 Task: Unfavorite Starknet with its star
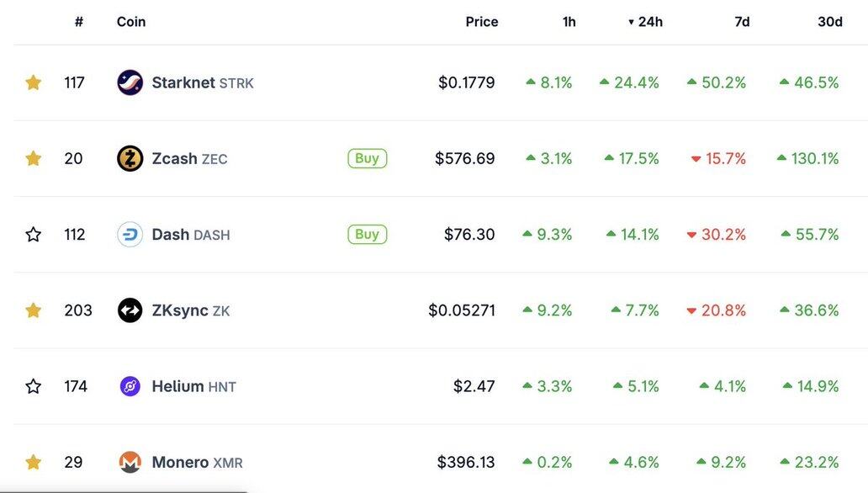[x=34, y=82]
